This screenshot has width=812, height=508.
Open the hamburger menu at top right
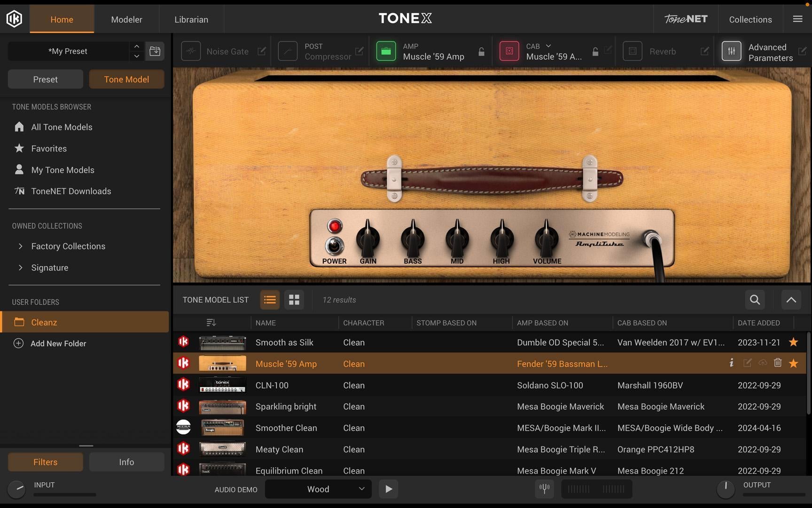point(797,19)
